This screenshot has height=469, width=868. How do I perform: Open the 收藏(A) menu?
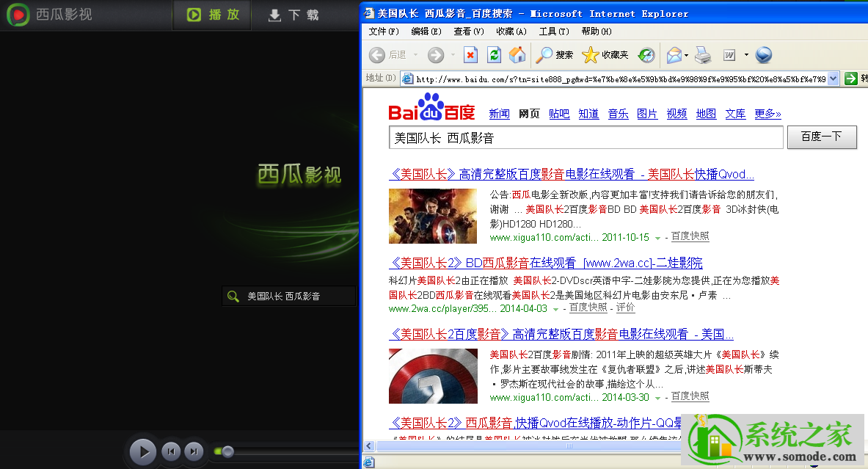[511, 32]
